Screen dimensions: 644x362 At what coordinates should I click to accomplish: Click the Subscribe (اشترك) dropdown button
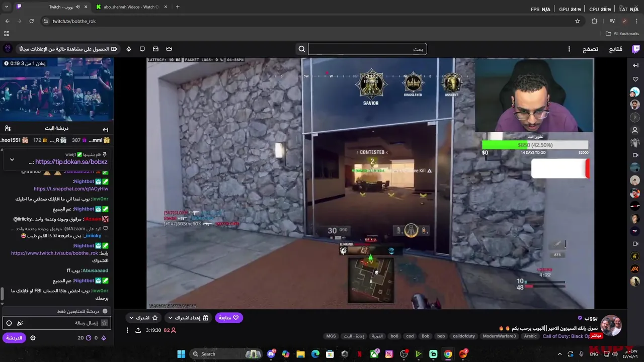[x=143, y=318]
